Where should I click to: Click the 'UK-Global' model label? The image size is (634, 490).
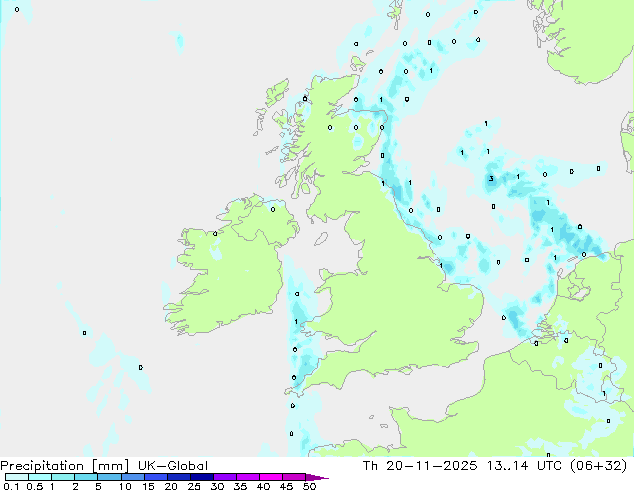pyautogui.click(x=173, y=466)
